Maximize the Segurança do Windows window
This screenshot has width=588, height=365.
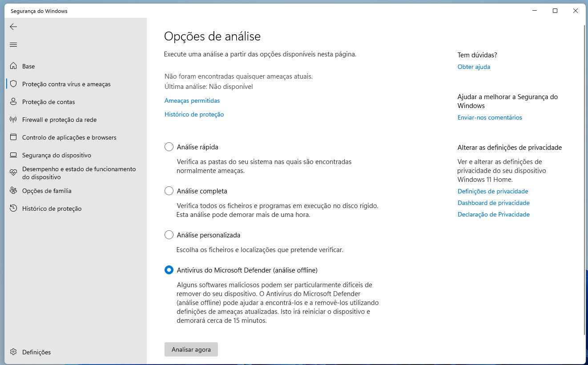[555, 11]
